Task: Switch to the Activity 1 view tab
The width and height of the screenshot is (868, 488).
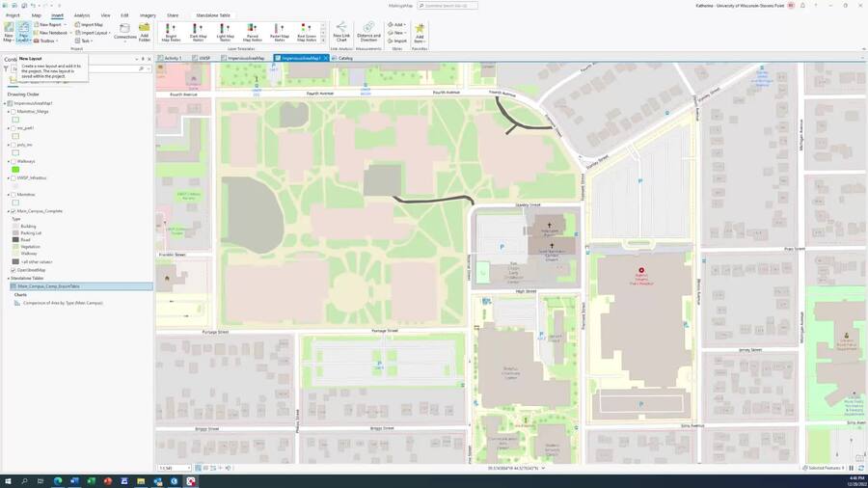Action: (170, 58)
